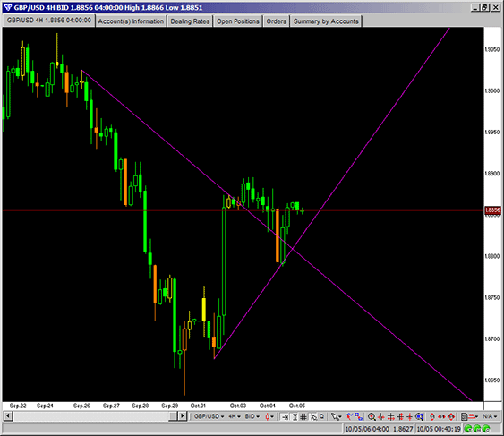This screenshot has width=504, height=436.
Task: Select the arrow cursor tool
Action: (x=336, y=416)
